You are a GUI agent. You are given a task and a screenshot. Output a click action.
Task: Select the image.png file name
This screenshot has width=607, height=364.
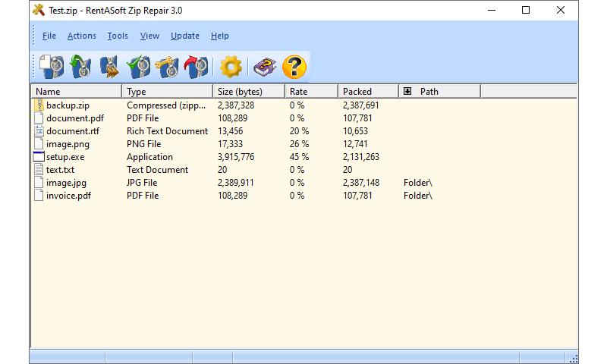point(68,144)
